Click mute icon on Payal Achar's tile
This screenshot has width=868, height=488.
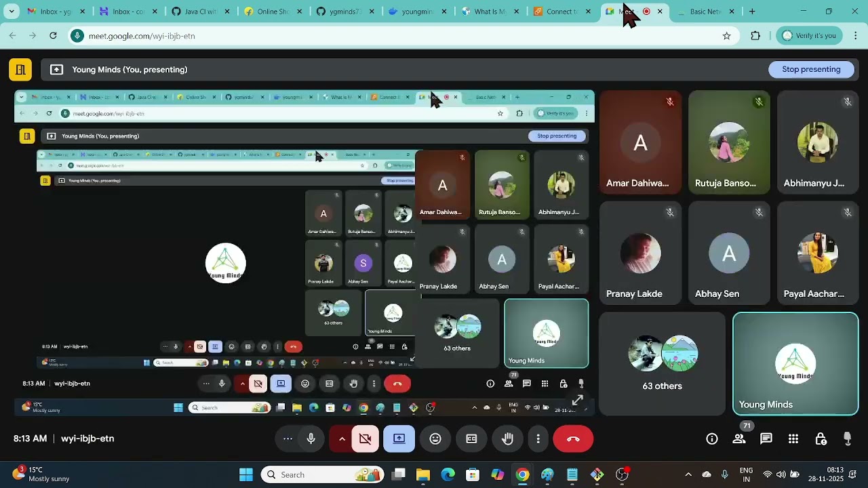(x=848, y=212)
